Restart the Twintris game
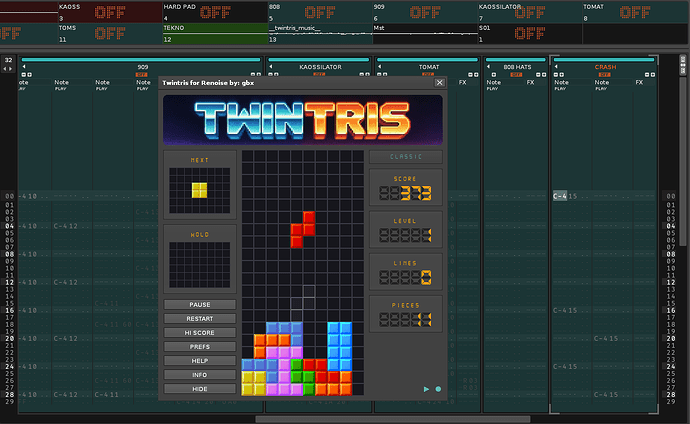The height and width of the screenshot is (424, 690). click(200, 318)
